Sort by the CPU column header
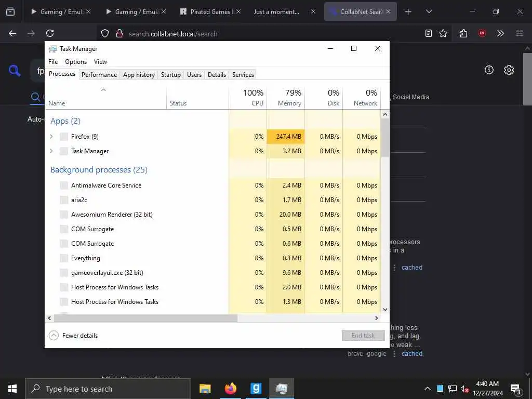This screenshot has height=399, width=532. [248, 98]
